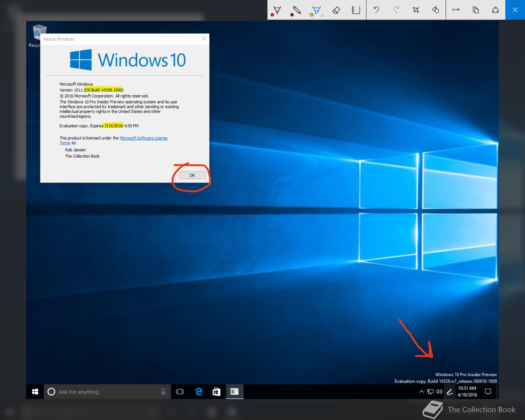Open the share icon
The width and height of the screenshot is (525, 420).
495,10
